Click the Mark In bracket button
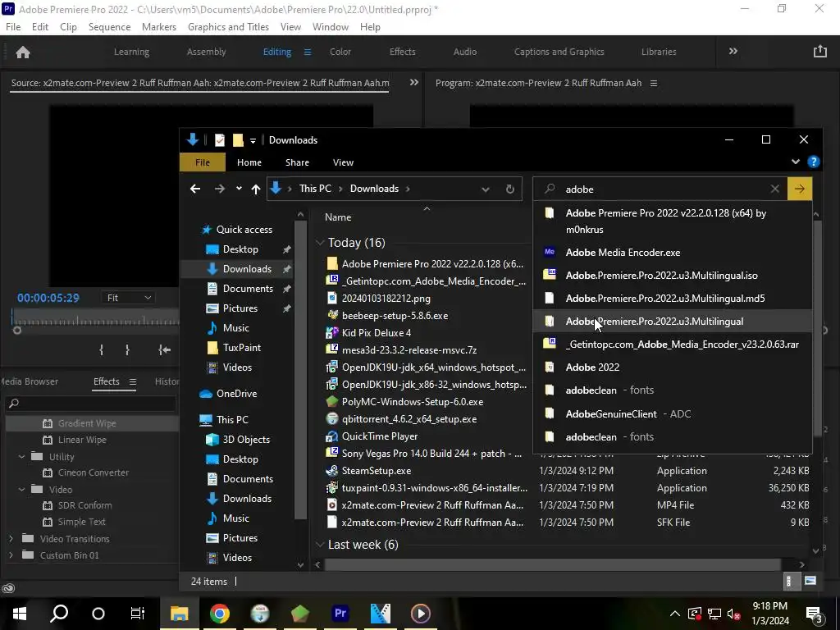Screen dimensions: 840x630 click(x=101, y=349)
